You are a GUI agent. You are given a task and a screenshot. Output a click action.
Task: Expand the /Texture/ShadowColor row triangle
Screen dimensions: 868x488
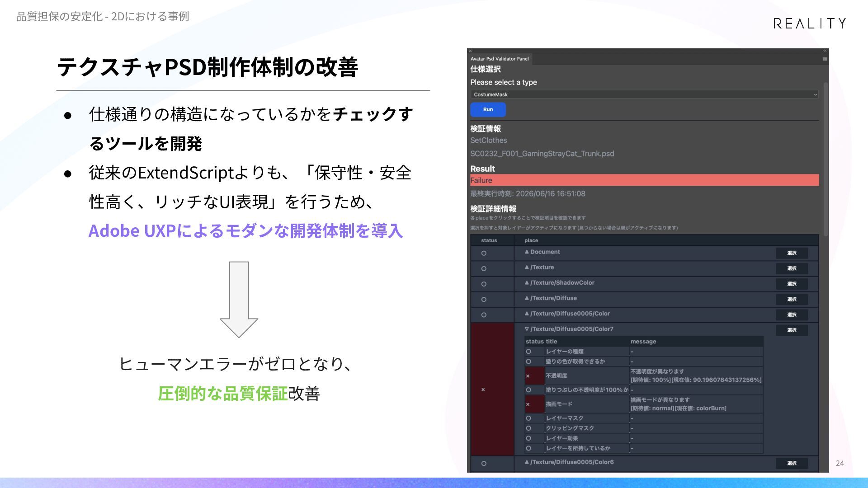click(x=527, y=282)
